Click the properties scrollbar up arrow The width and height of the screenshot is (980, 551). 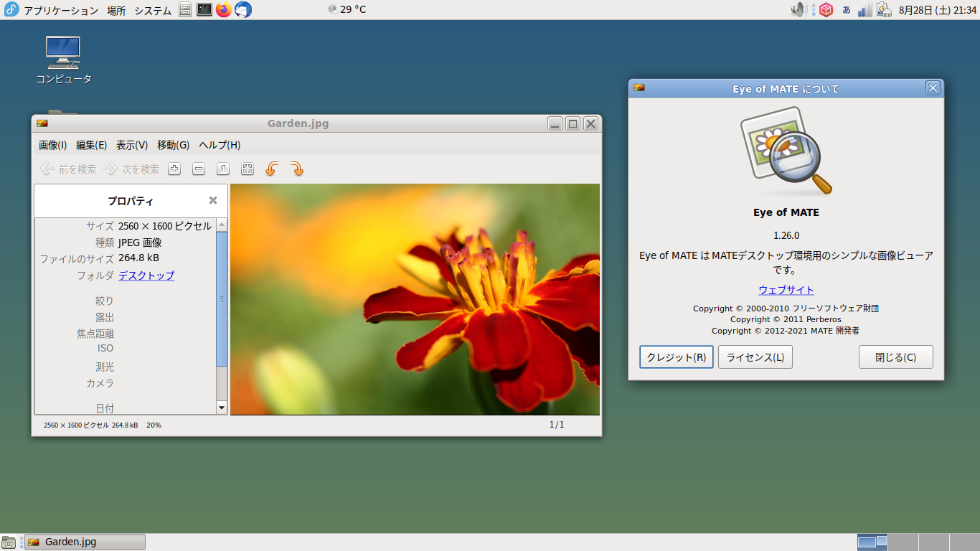[x=222, y=225]
